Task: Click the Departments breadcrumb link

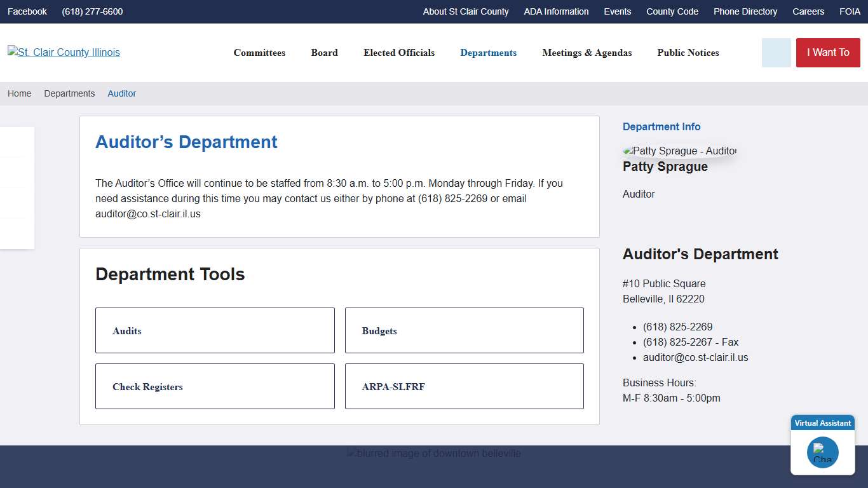Action: pos(69,93)
